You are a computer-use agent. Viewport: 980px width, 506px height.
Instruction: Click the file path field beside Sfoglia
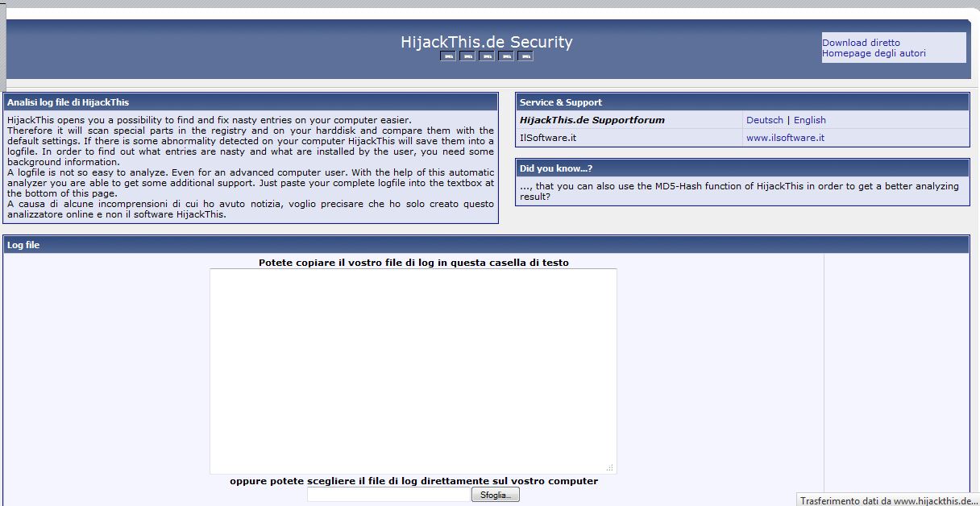(389, 495)
